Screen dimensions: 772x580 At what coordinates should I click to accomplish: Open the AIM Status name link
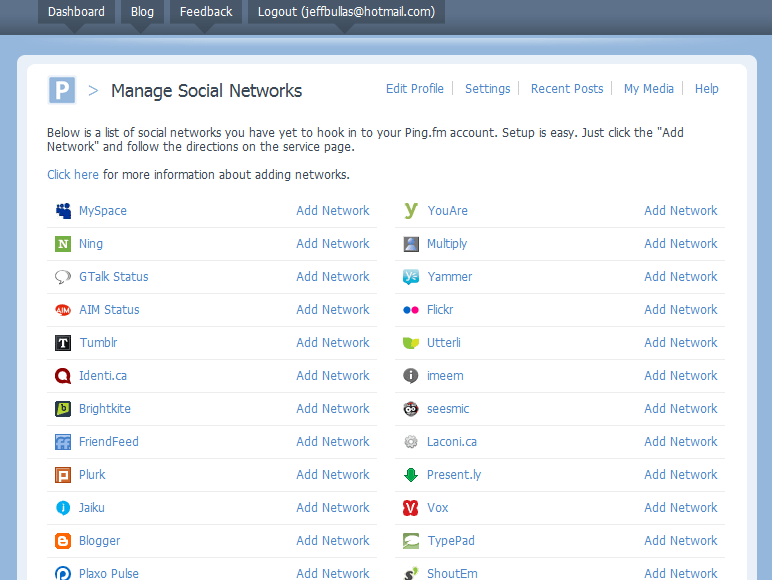point(109,310)
